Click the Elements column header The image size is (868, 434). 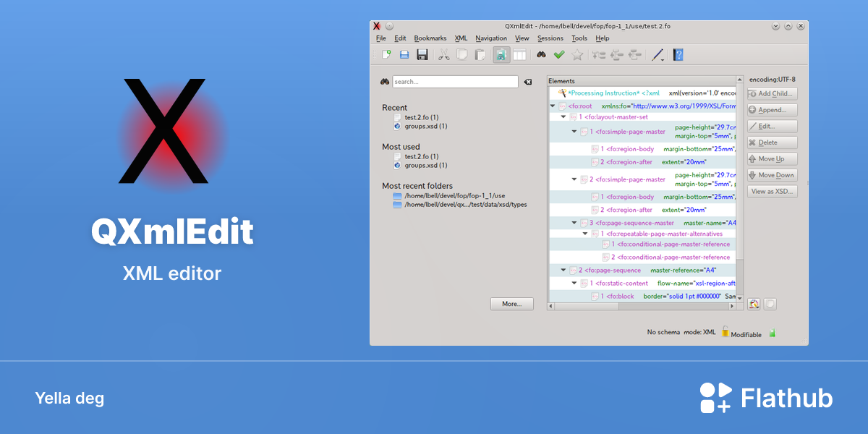641,81
